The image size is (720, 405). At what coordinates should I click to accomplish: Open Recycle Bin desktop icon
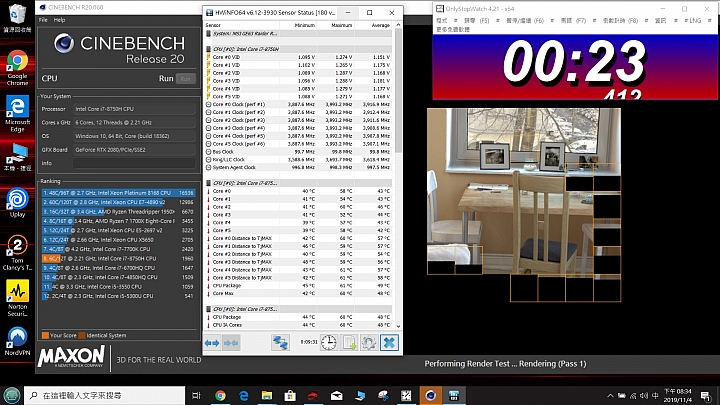[17, 18]
